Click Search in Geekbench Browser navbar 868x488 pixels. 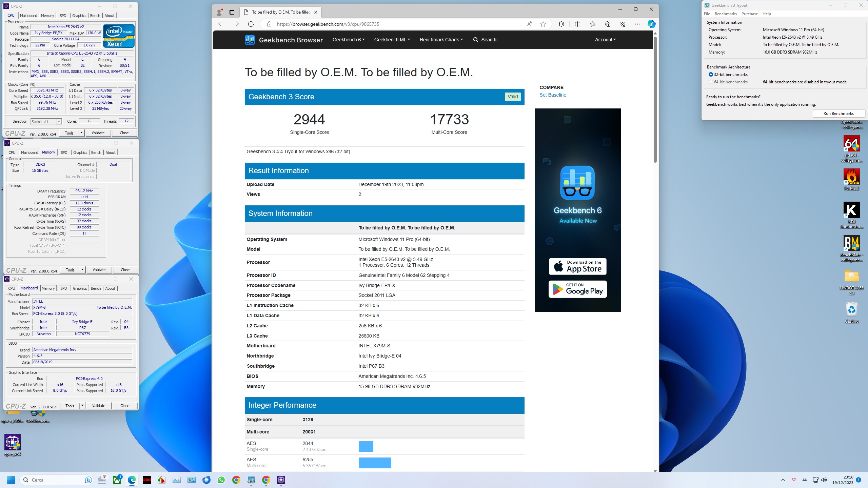[x=485, y=40]
